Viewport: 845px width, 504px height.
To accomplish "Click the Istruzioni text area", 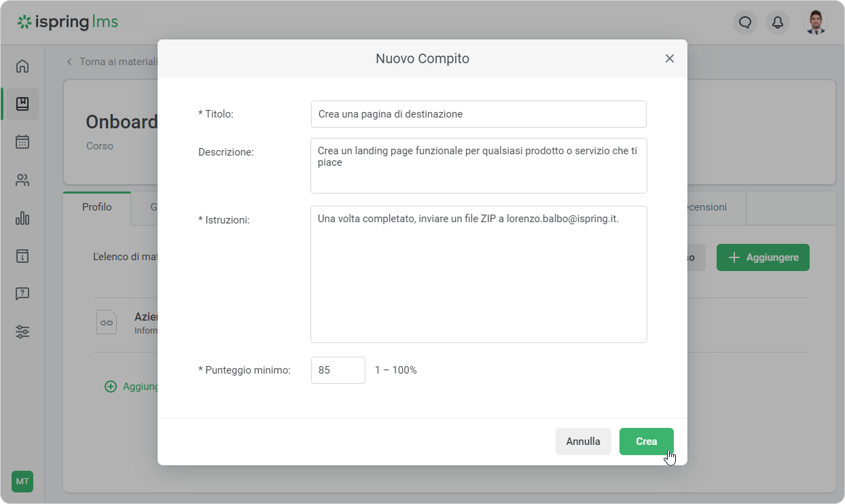I will (478, 274).
